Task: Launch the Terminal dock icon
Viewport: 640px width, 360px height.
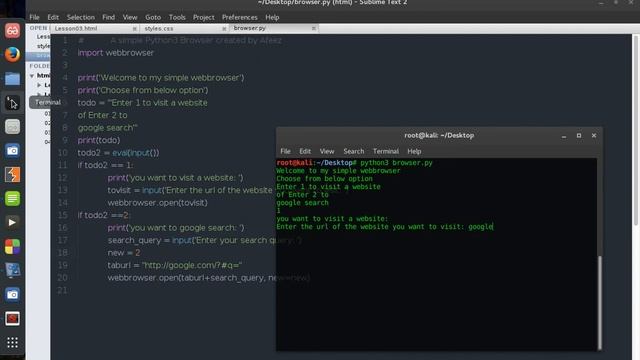Action: click(12, 102)
